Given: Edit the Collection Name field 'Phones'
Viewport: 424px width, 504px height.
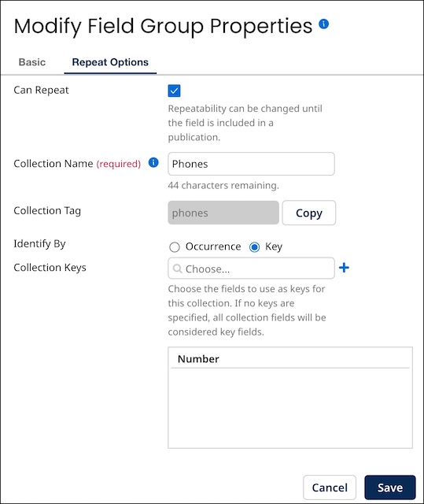Looking at the screenshot, I should tap(251, 164).
